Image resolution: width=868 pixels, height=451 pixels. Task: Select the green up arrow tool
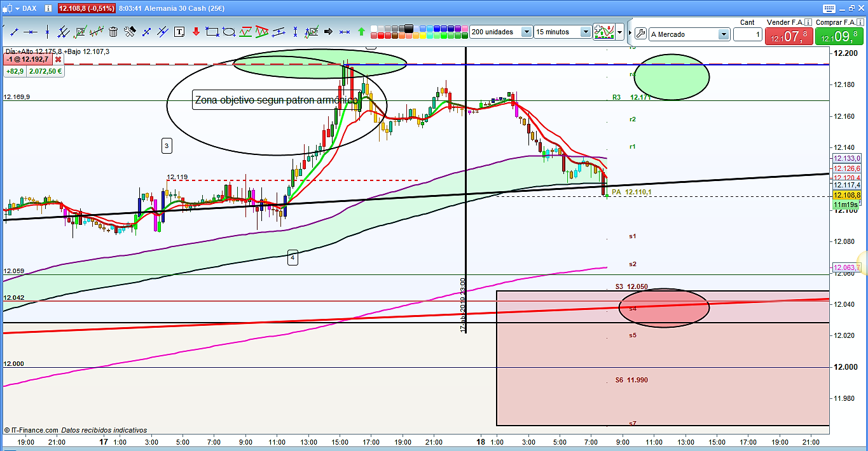click(361, 32)
